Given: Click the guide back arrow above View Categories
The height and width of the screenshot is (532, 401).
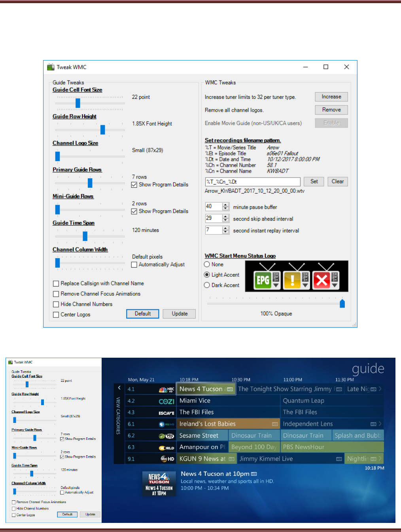Looking at the screenshot, I should pyautogui.click(x=119, y=388).
